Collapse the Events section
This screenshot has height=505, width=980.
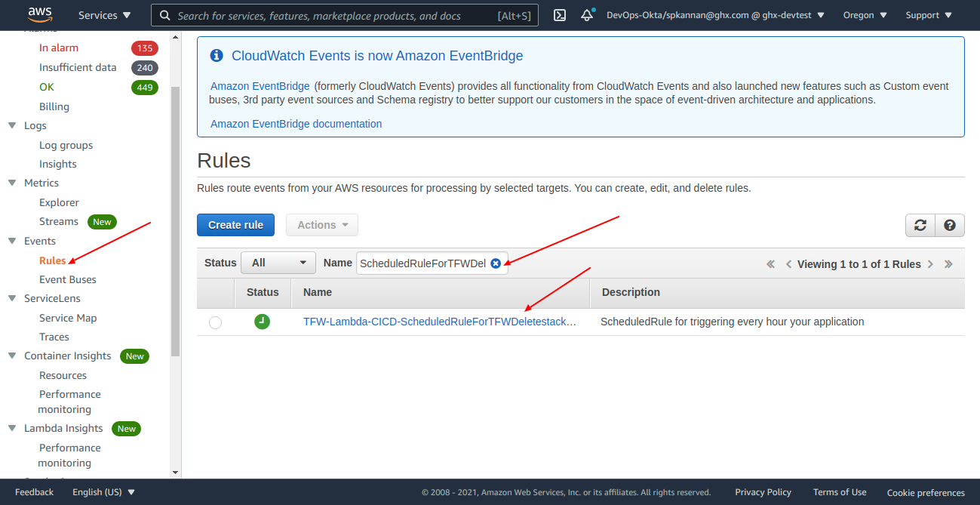coord(12,241)
